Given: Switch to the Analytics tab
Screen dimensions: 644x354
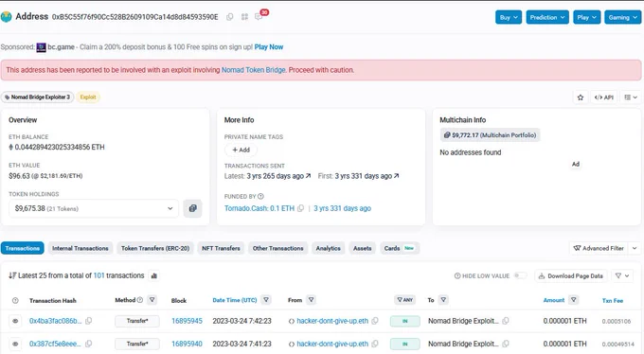Looking at the screenshot, I should [x=329, y=248].
